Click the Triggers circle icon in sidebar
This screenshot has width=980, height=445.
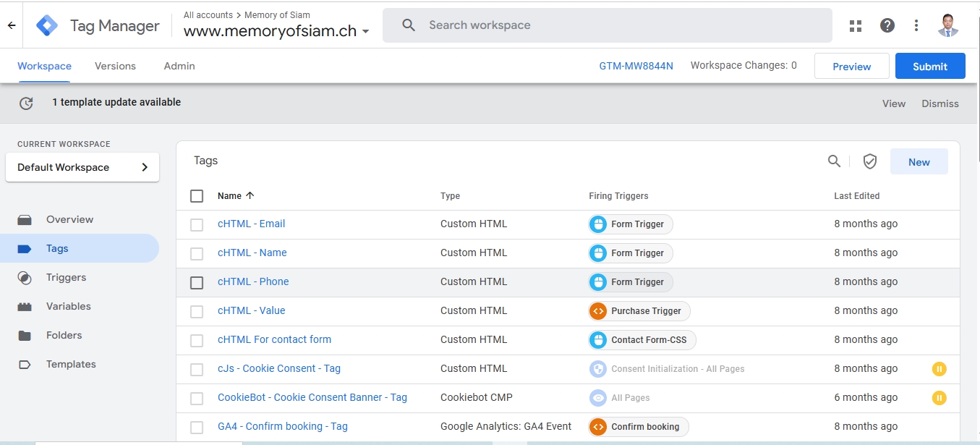(x=25, y=278)
